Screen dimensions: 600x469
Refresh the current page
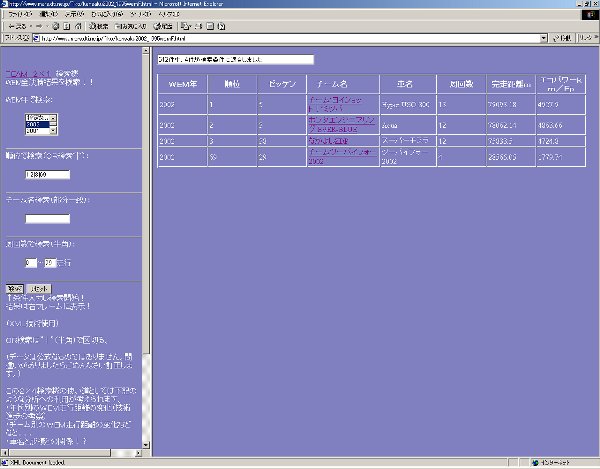(67, 26)
